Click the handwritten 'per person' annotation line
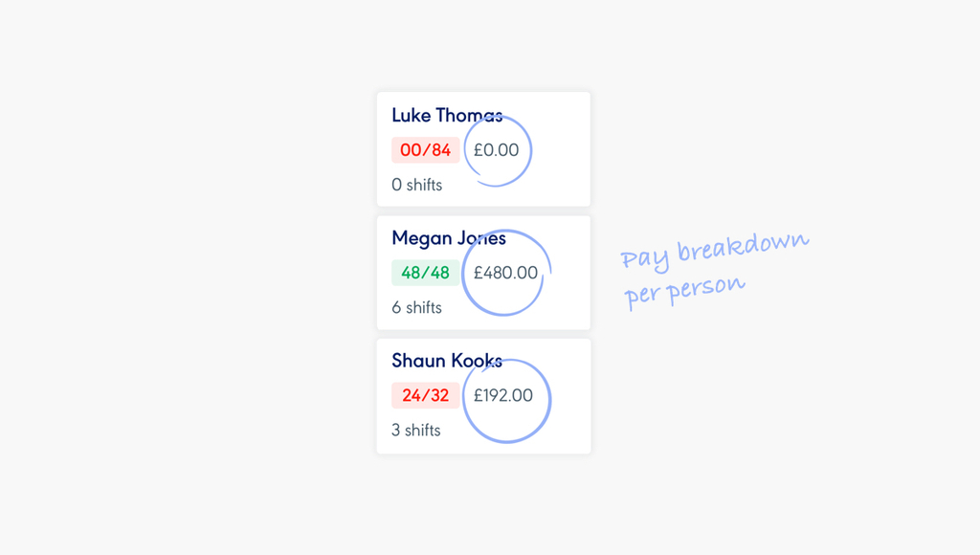980x555 pixels. click(685, 291)
